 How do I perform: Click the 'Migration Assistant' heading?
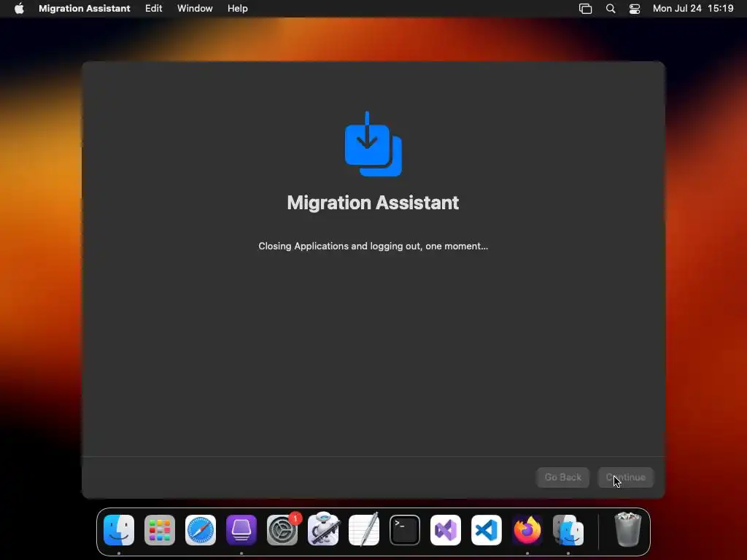coord(373,203)
